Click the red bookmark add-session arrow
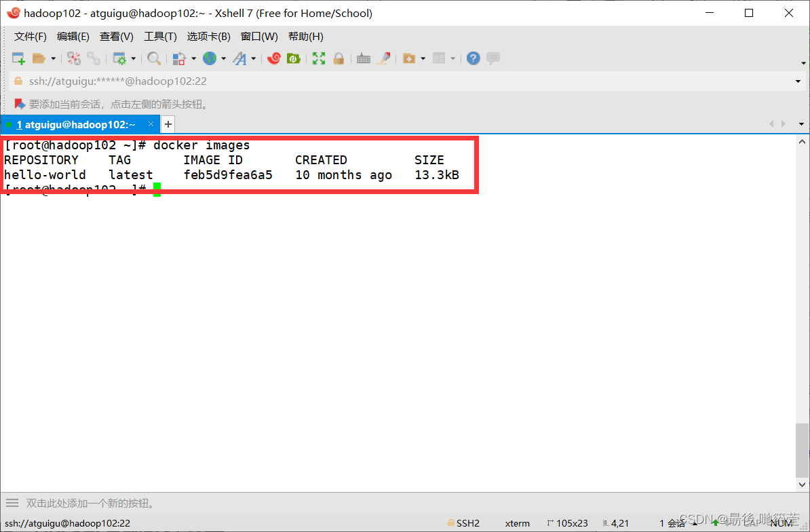This screenshot has height=532, width=810. (x=20, y=104)
